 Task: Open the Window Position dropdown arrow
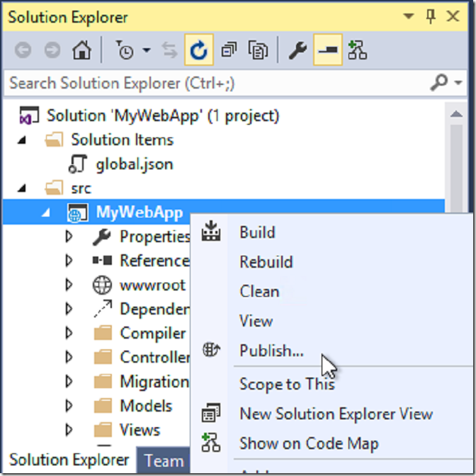(x=409, y=16)
